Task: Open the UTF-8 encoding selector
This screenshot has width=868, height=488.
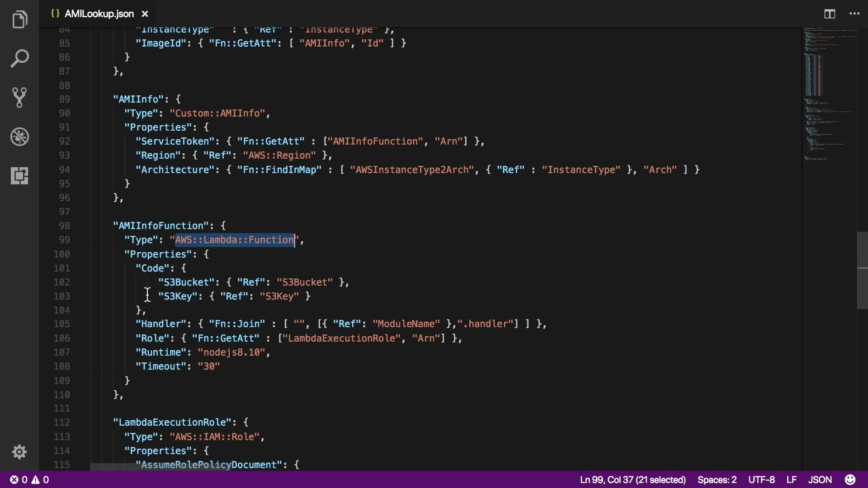Action: click(x=761, y=479)
